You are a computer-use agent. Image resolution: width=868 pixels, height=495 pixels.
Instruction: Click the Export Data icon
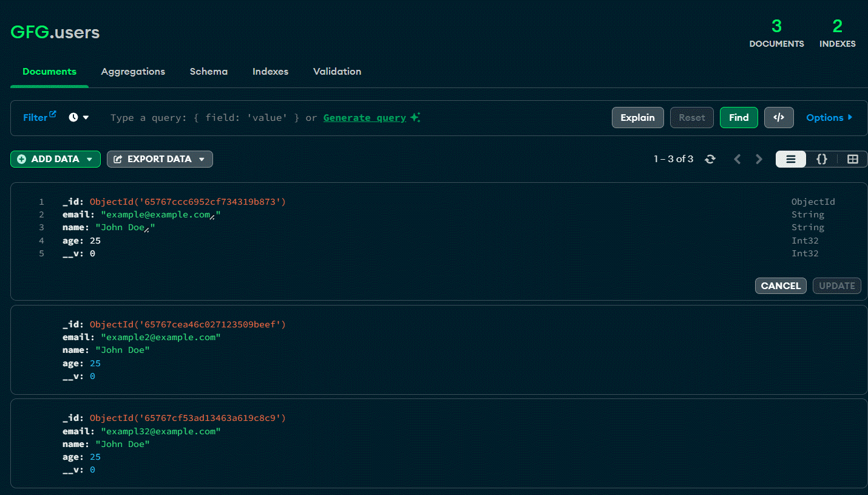tap(118, 159)
